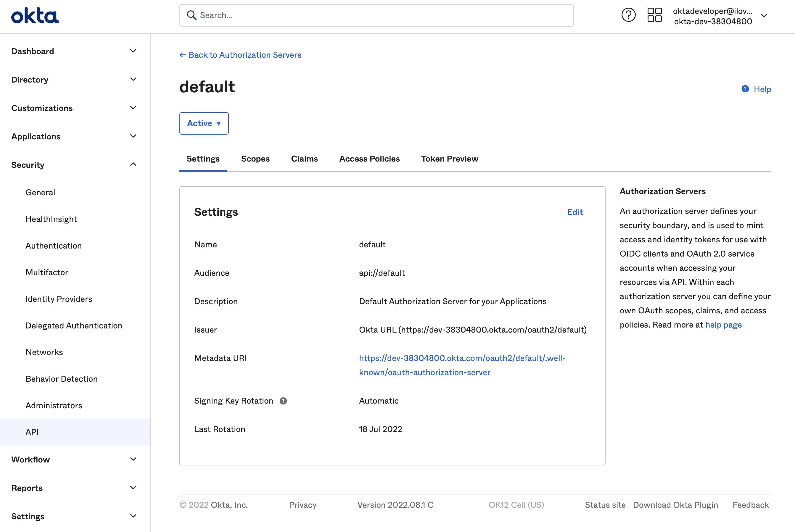
Task: Switch to the Scopes tab
Action: [255, 159]
